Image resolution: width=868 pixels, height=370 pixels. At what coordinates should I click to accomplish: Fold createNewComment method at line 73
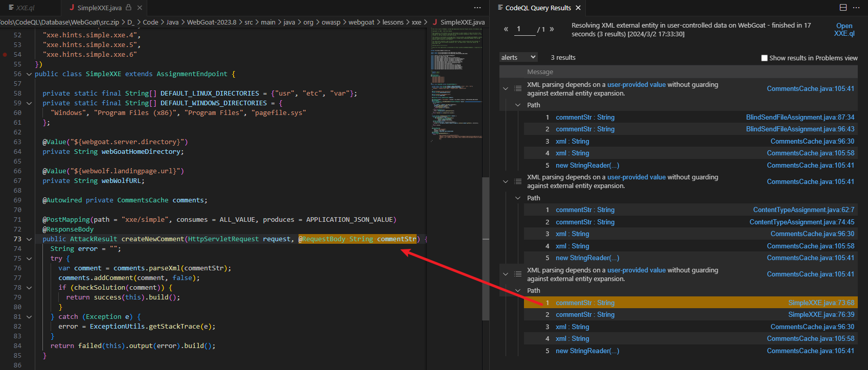click(x=29, y=239)
